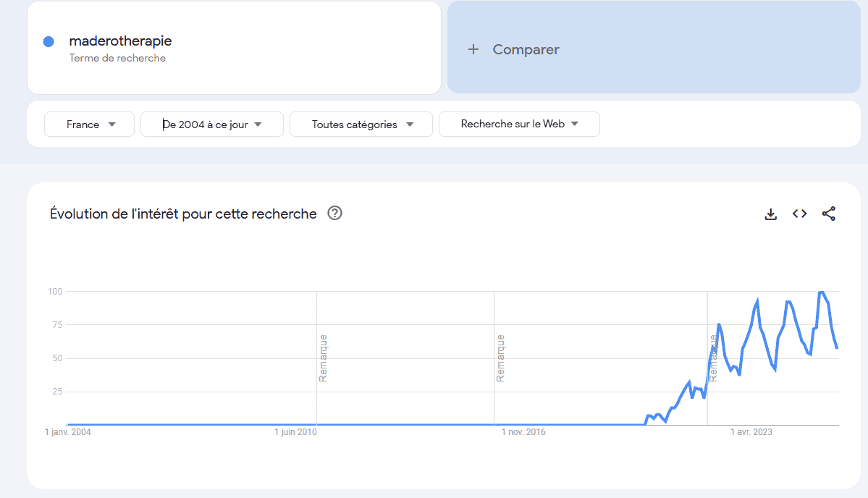Open the "Toutes catégories" dropdown
Image resolution: width=868 pixels, height=498 pixels.
click(361, 124)
